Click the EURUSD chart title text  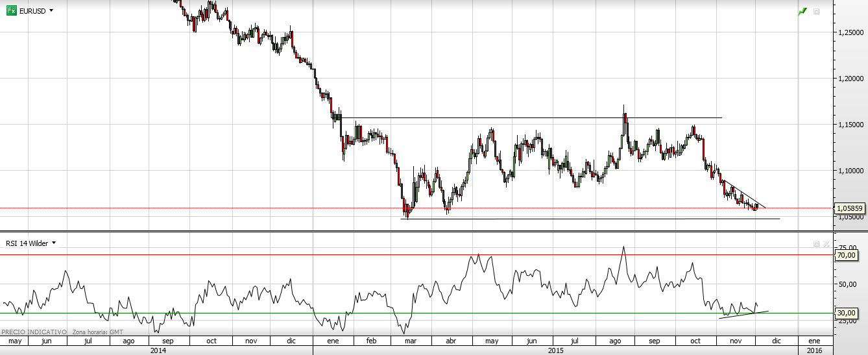pos(32,11)
